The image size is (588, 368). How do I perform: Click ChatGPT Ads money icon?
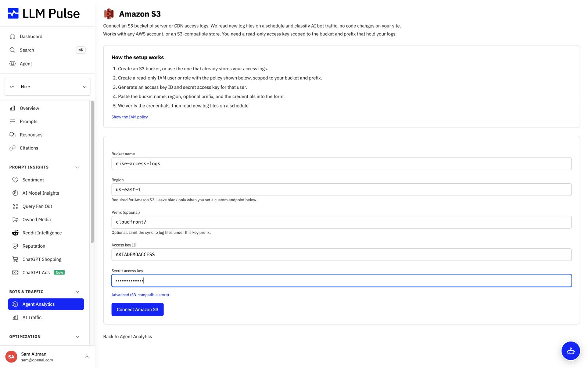coord(15,273)
